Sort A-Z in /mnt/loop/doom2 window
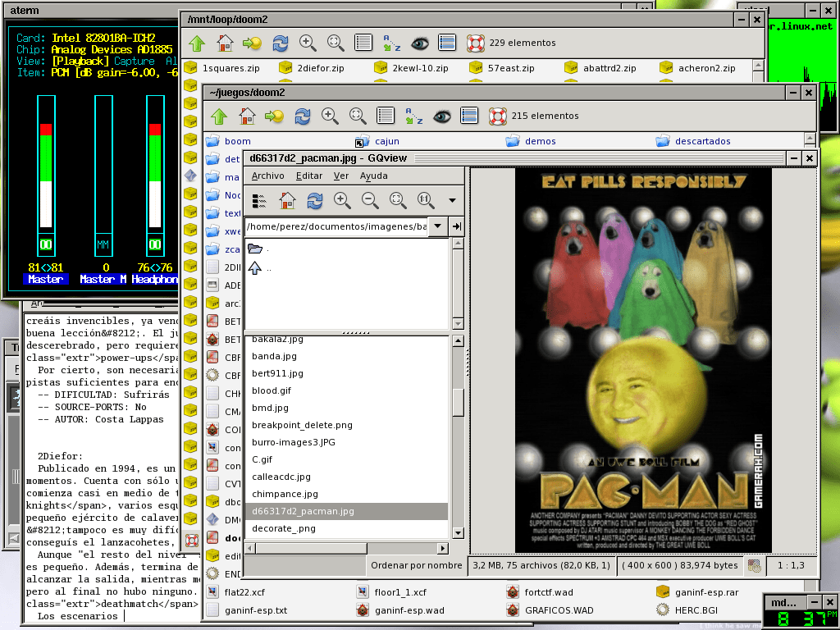840x630 pixels. (x=391, y=43)
